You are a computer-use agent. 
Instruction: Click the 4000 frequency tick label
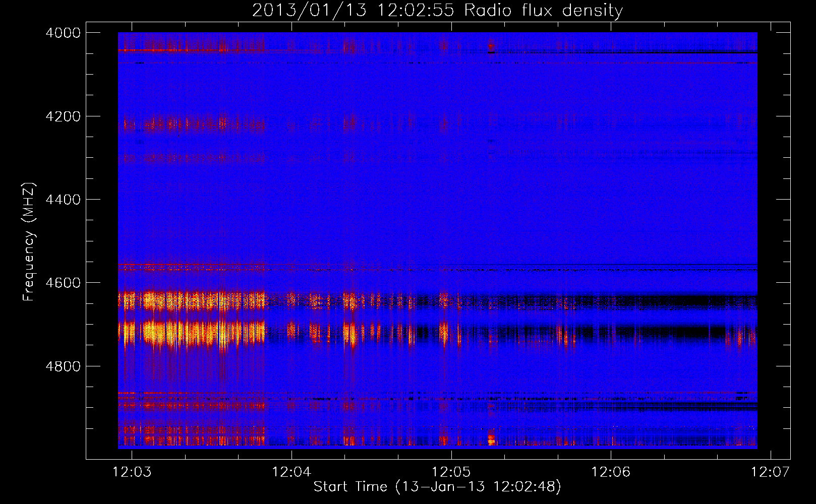63,33
